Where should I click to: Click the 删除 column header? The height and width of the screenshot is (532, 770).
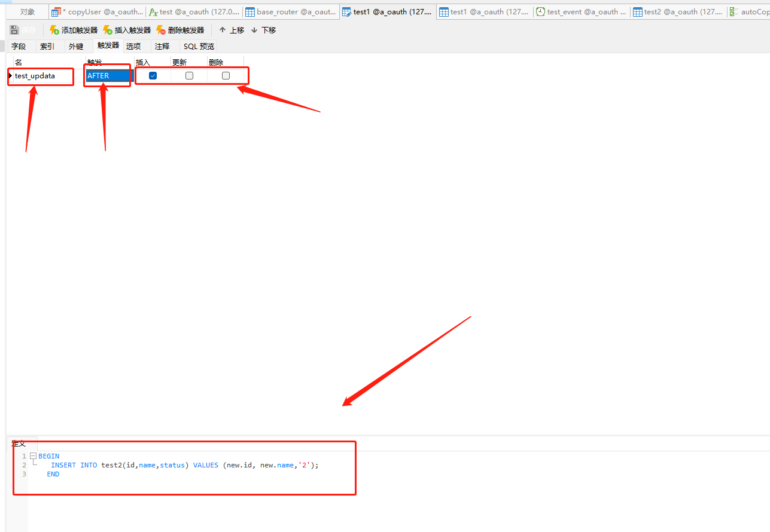(226, 62)
